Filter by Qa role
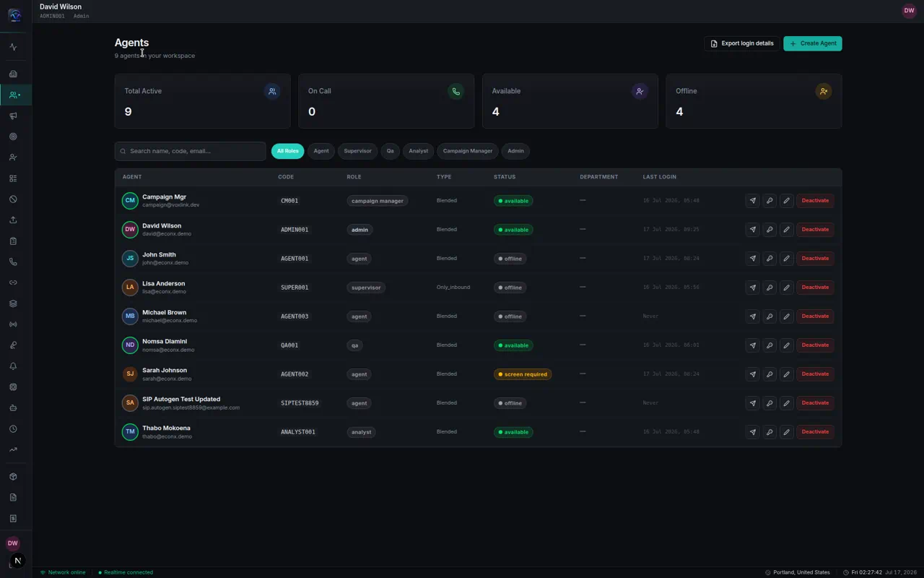This screenshot has width=924, height=578. tap(390, 151)
